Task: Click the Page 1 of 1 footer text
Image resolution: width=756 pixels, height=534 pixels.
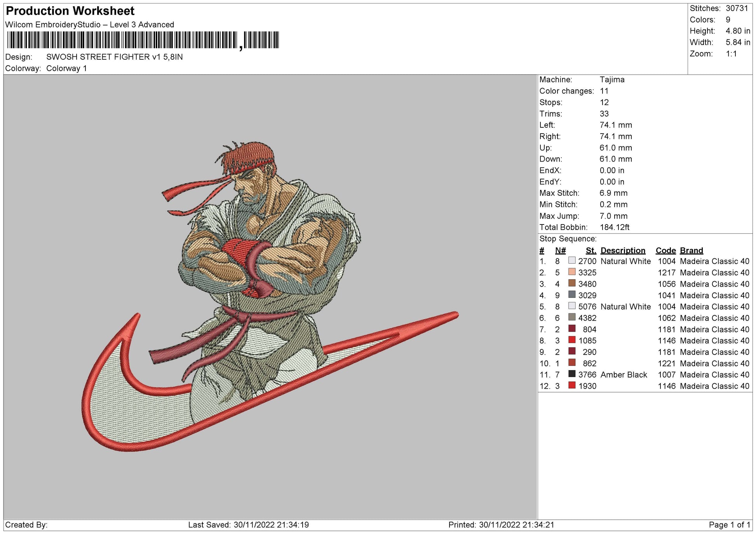Action: pos(729,525)
